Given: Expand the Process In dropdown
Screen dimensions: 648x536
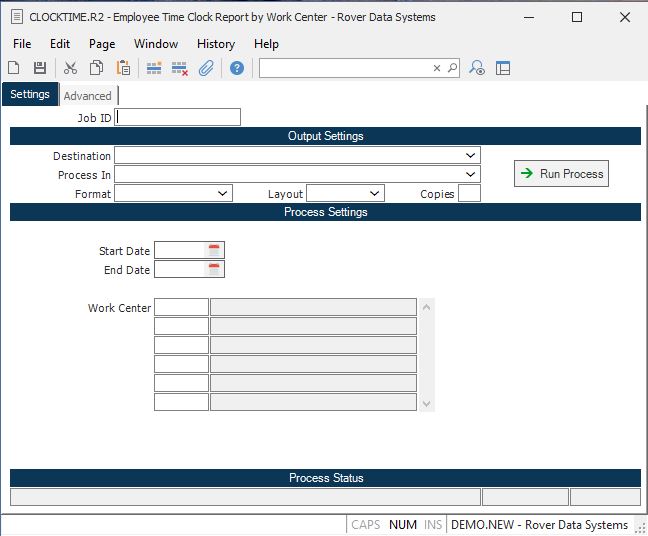Looking at the screenshot, I should pyautogui.click(x=470, y=175).
